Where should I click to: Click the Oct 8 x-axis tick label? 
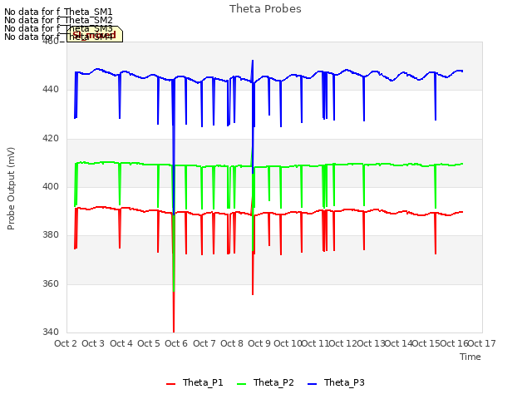pyautogui.click(x=232, y=343)
